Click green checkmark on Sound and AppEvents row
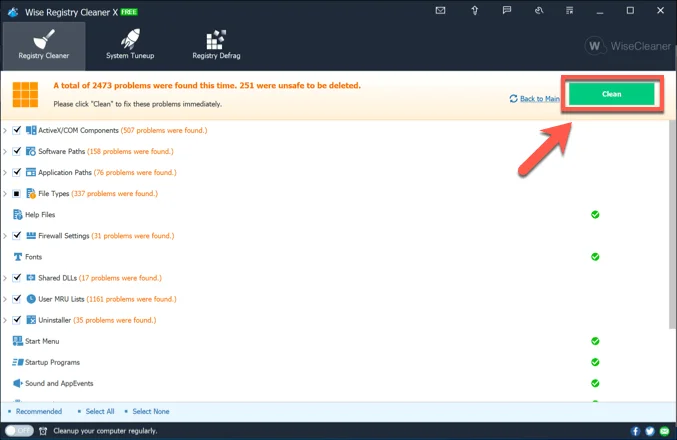 [x=595, y=383]
